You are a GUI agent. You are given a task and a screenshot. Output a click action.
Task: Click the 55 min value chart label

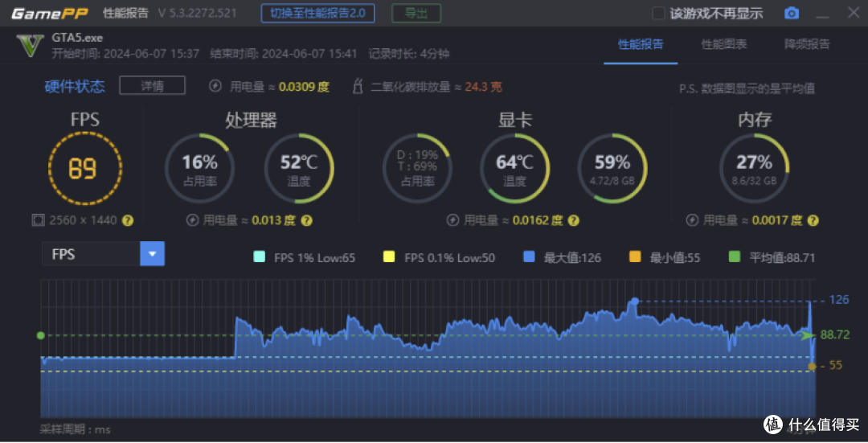pos(835,366)
